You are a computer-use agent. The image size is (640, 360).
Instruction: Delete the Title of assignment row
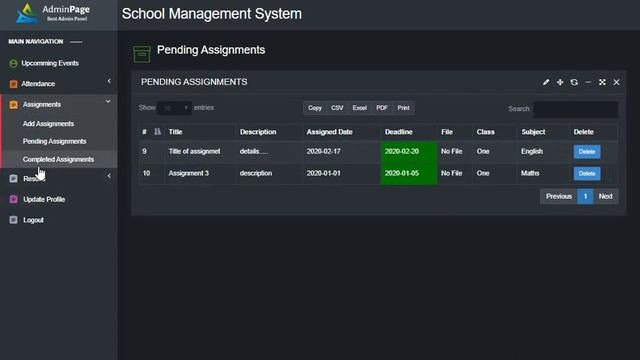point(587,151)
